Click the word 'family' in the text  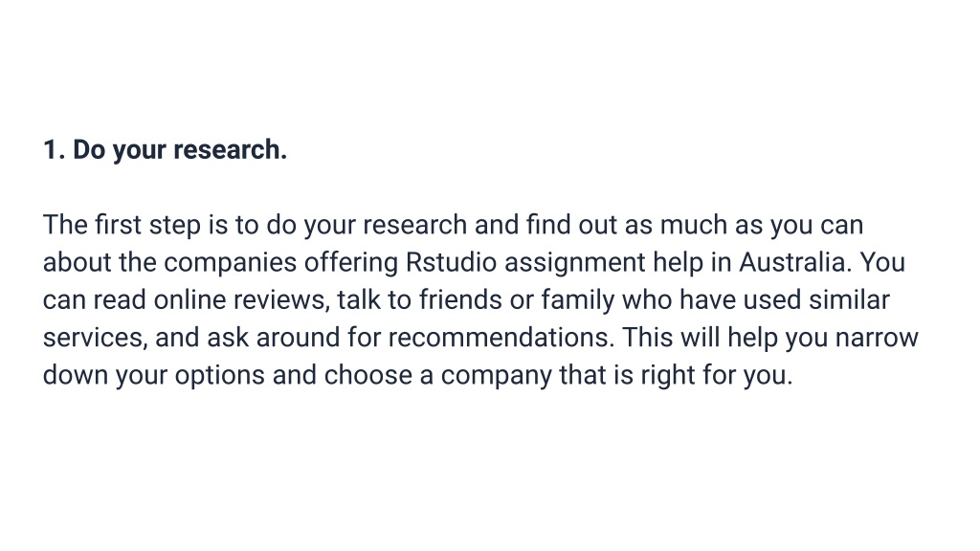[x=578, y=301]
